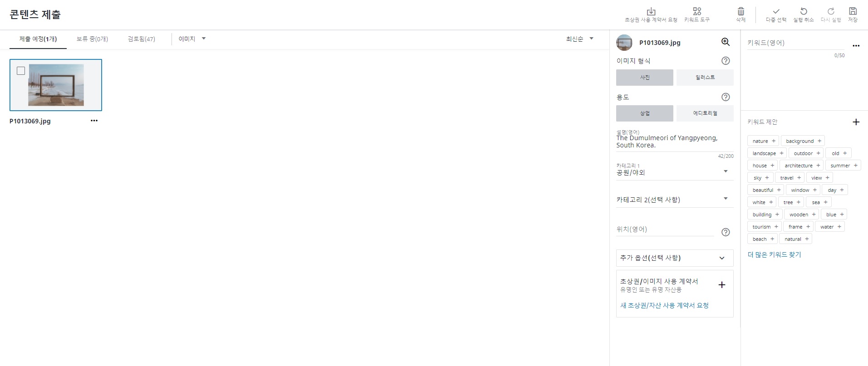Screen dimensions: 868x366
Task: Select photo image type
Action: (x=644, y=78)
